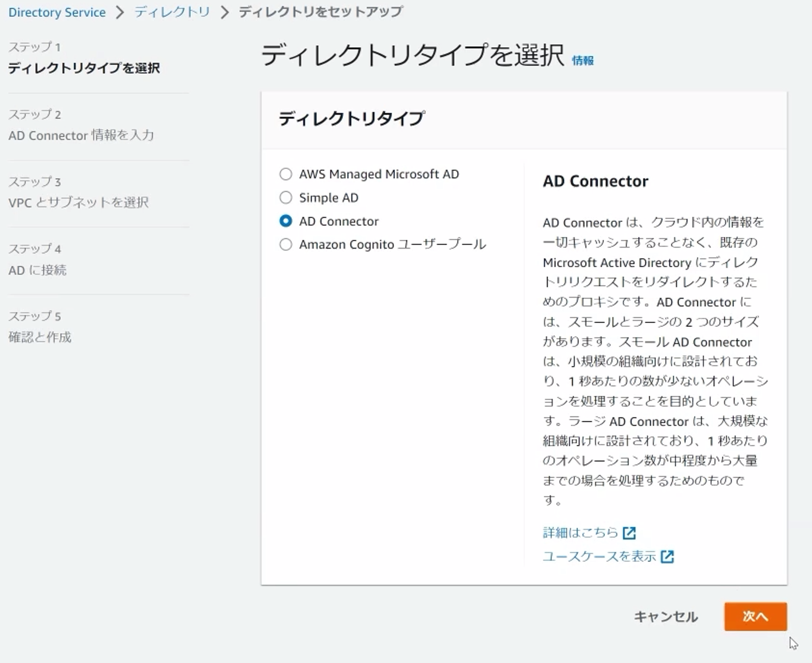Open the ユースケースを表示 link
This screenshot has height=663, width=812.
pos(599,556)
